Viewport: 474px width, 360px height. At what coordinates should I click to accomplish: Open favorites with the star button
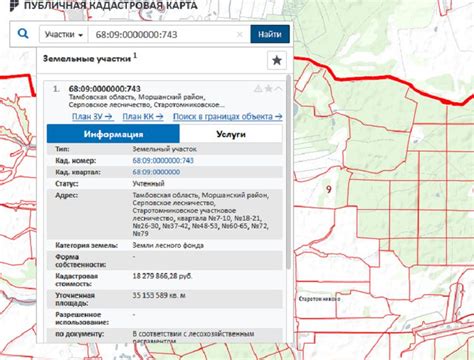point(277,60)
